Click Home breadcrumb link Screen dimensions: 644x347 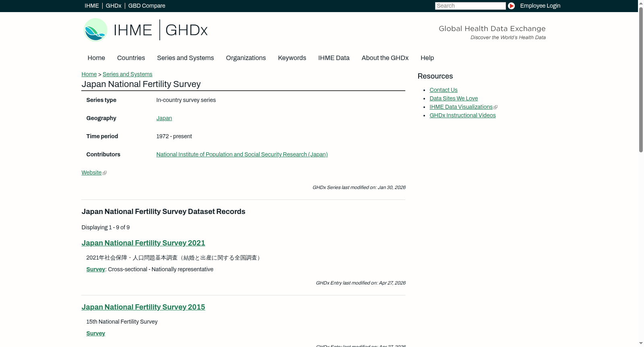coord(89,74)
